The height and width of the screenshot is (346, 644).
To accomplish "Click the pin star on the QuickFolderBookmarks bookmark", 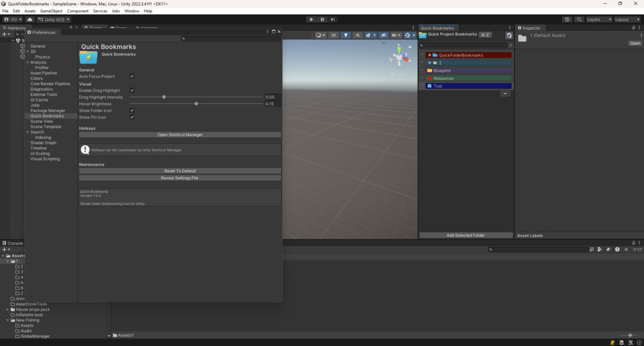I will 429,55.
